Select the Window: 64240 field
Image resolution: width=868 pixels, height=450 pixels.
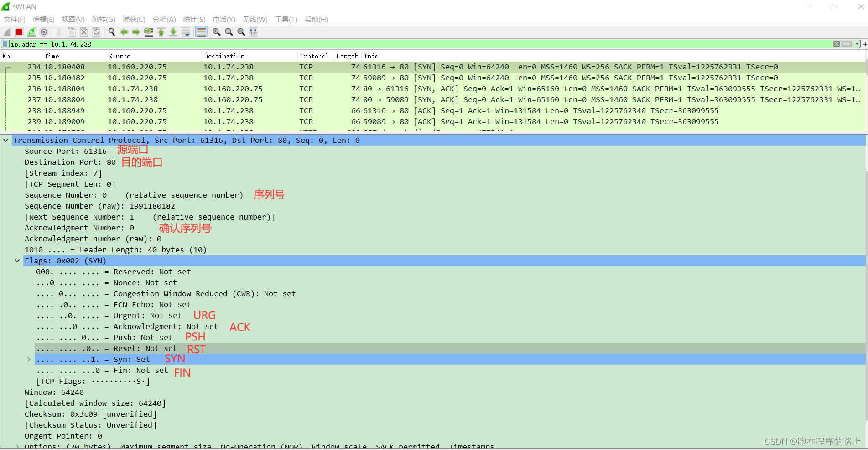click(x=54, y=392)
